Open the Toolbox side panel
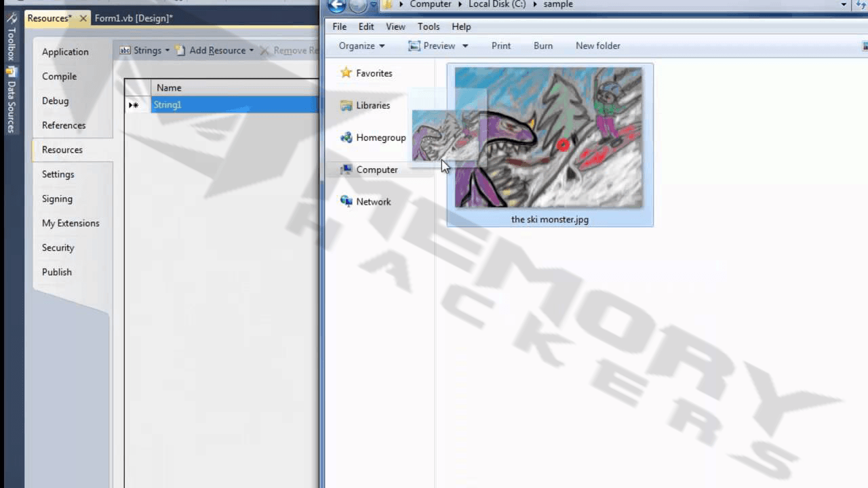 coord(12,37)
